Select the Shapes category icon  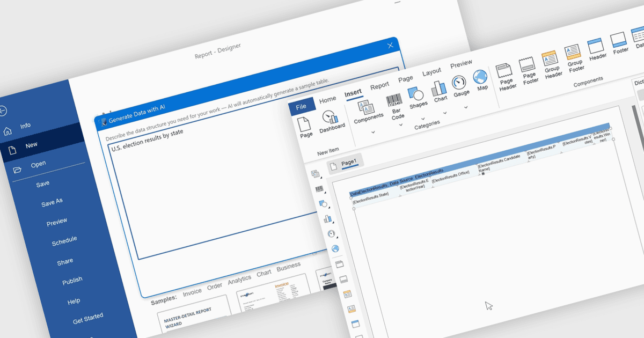[x=415, y=93]
